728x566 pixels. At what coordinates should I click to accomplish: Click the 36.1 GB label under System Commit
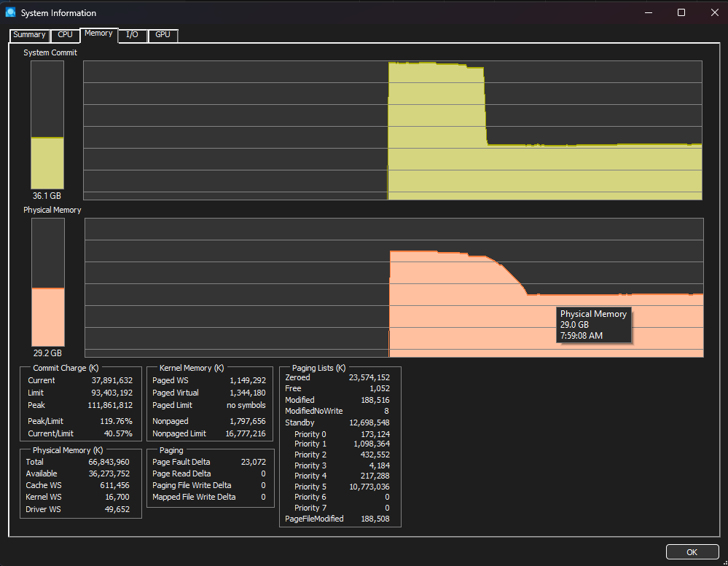point(47,196)
